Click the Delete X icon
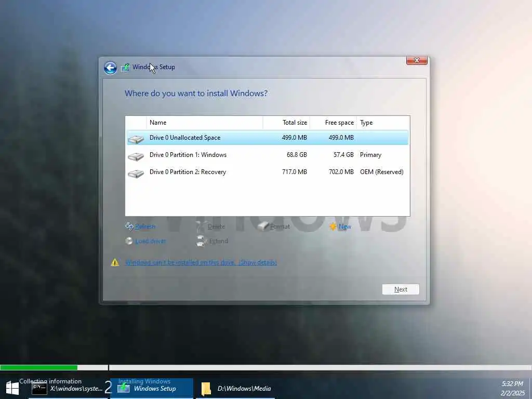This screenshot has width=532, height=399. [x=201, y=227]
